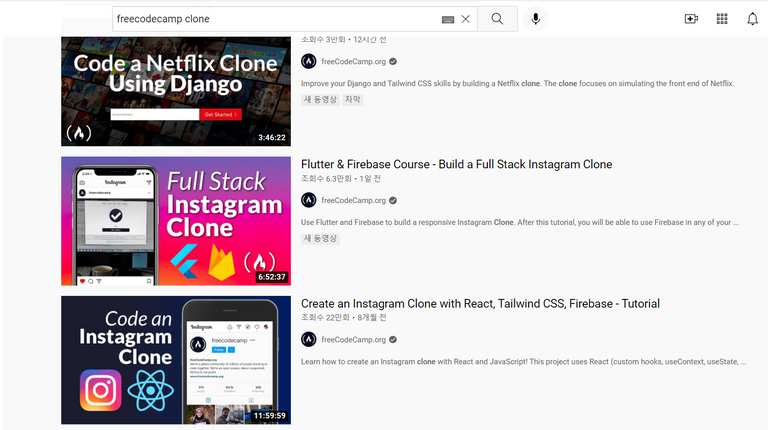Click the 새 동영상 badge under Flutter video
The height and width of the screenshot is (430, 768).
(320, 239)
